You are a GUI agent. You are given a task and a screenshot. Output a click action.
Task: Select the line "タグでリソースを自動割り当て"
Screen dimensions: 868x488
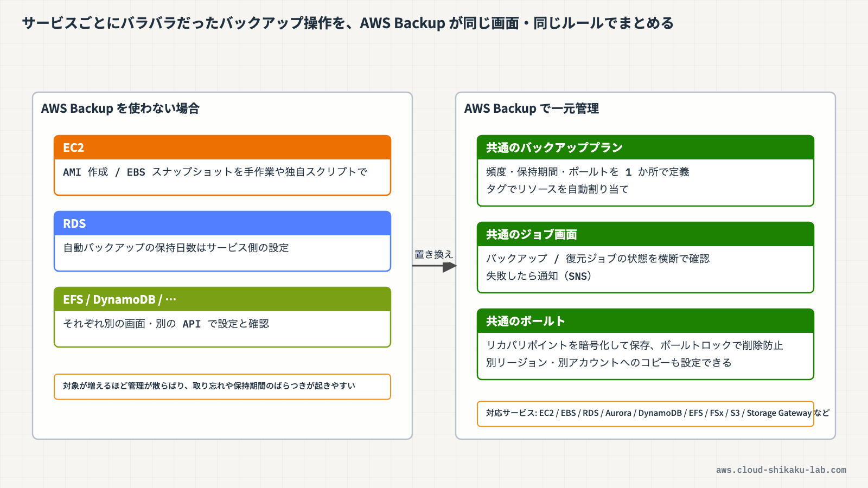coord(557,189)
